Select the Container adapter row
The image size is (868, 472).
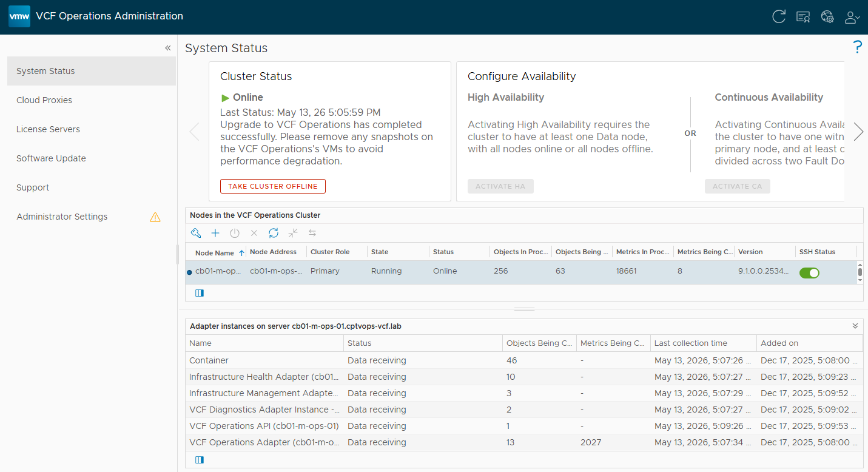[523, 360]
